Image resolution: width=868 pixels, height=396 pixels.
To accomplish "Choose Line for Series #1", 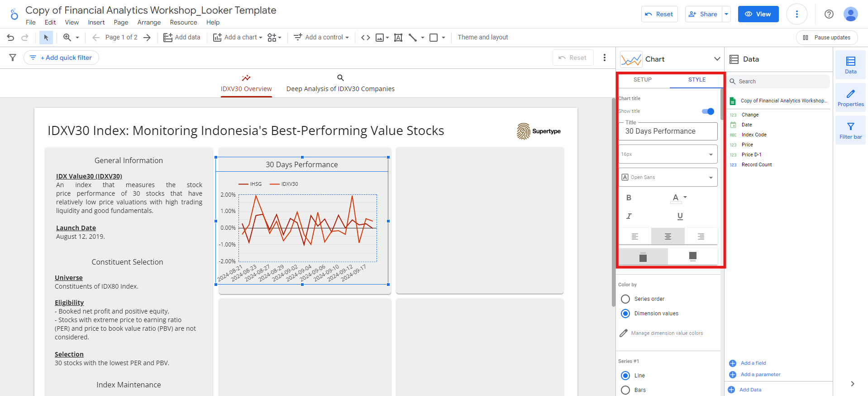I will tap(625, 376).
